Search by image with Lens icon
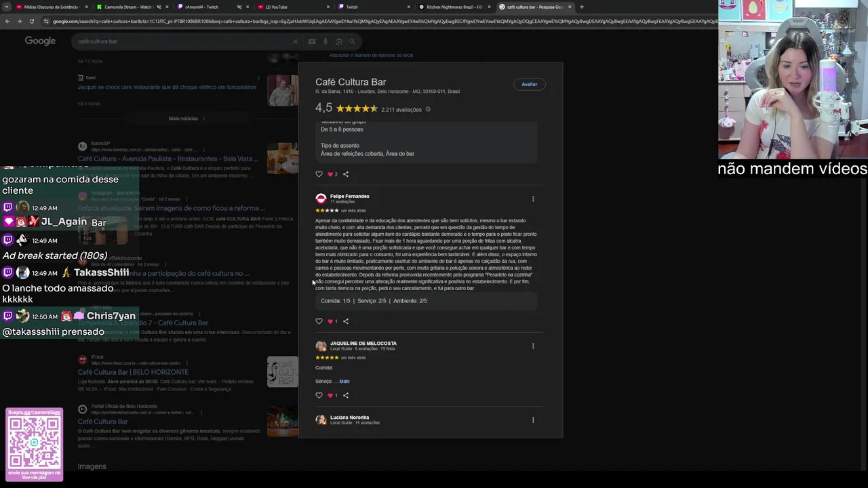The image size is (868, 488). pos(338,41)
